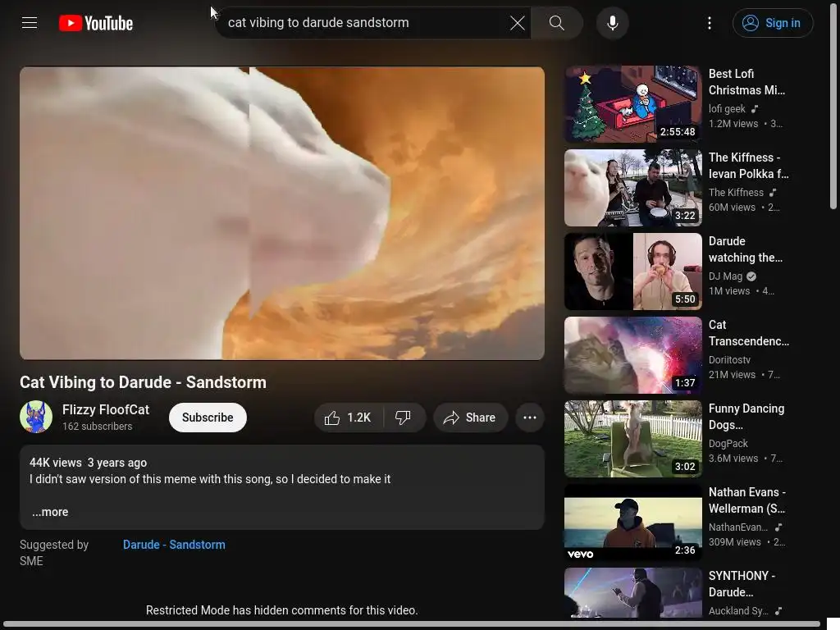Open Funny Dancing Dogs thumbnail

point(633,438)
